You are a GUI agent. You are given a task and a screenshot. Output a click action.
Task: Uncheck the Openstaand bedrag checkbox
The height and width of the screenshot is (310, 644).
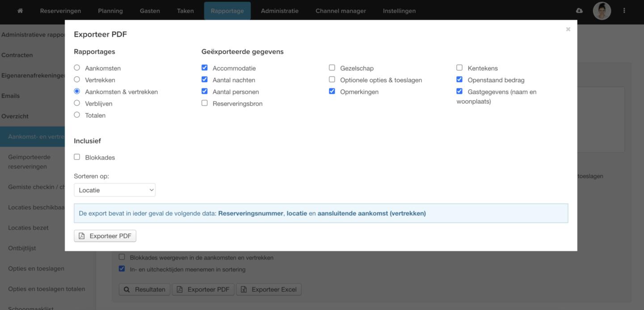[459, 80]
